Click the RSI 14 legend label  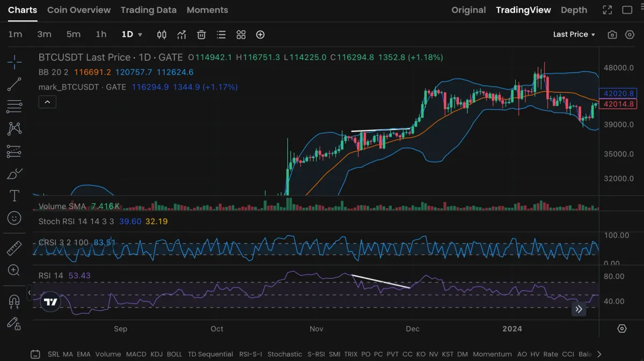[51, 276]
